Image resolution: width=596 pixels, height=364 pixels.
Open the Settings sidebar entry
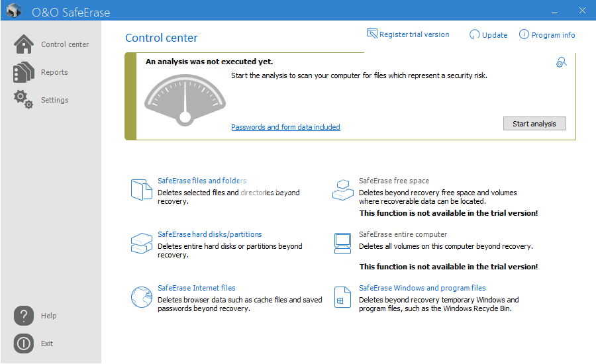(x=55, y=100)
